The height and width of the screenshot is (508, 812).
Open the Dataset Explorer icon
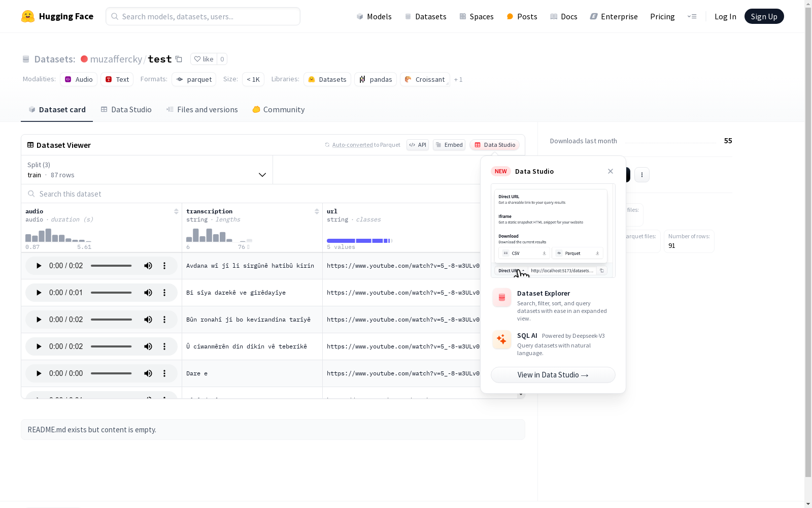coord(502,298)
